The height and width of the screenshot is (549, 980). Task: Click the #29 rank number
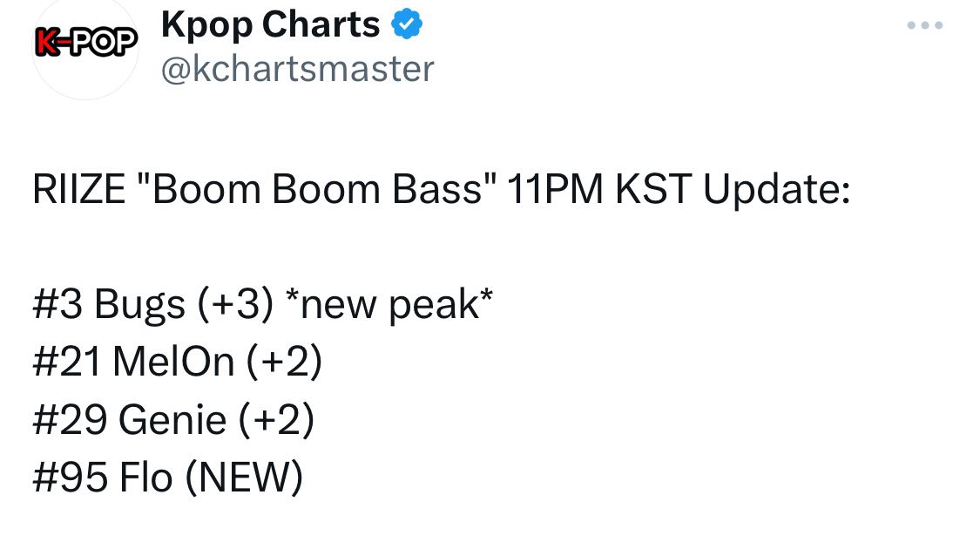tap(69, 420)
